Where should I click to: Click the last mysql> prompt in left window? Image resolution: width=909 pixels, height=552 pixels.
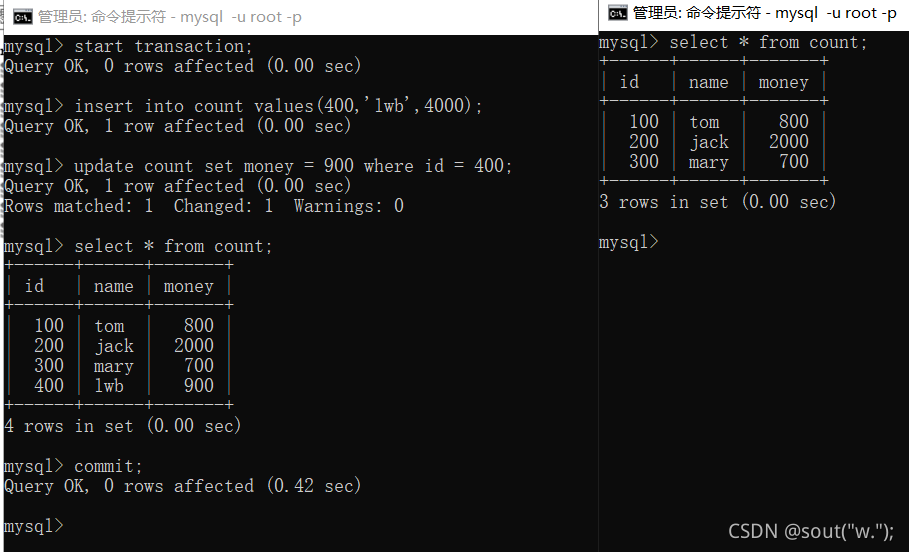34,526
